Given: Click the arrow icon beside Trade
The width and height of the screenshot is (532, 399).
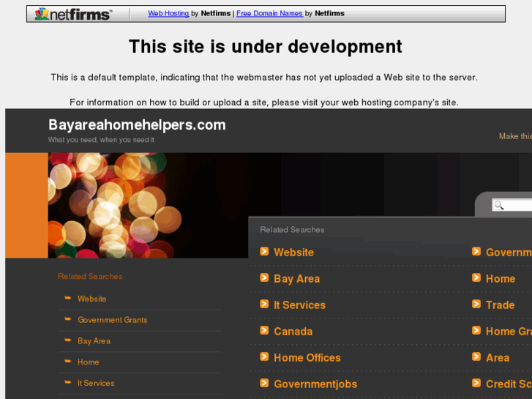Looking at the screenshot, I should [x=476, y=304].
